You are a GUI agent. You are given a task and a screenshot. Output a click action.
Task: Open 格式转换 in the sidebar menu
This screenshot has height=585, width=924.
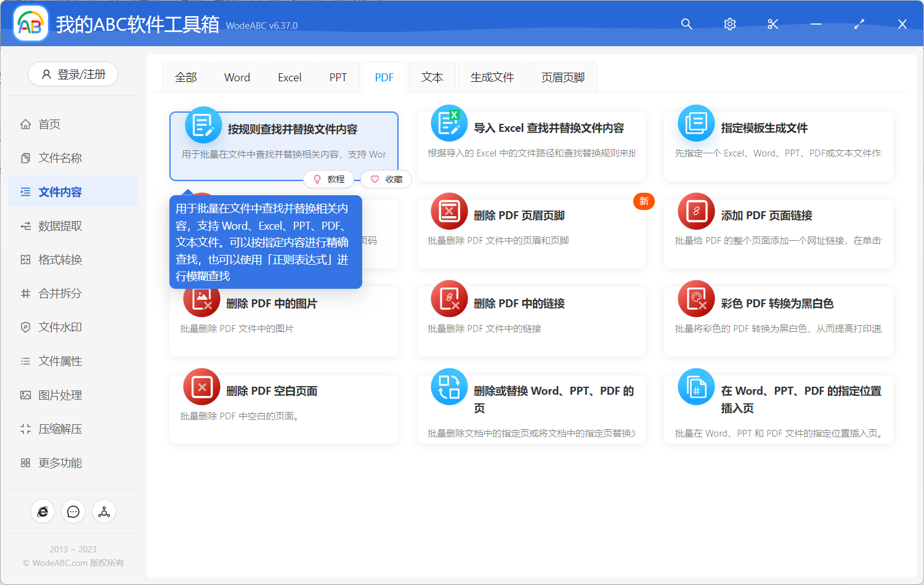coord(60,260)
